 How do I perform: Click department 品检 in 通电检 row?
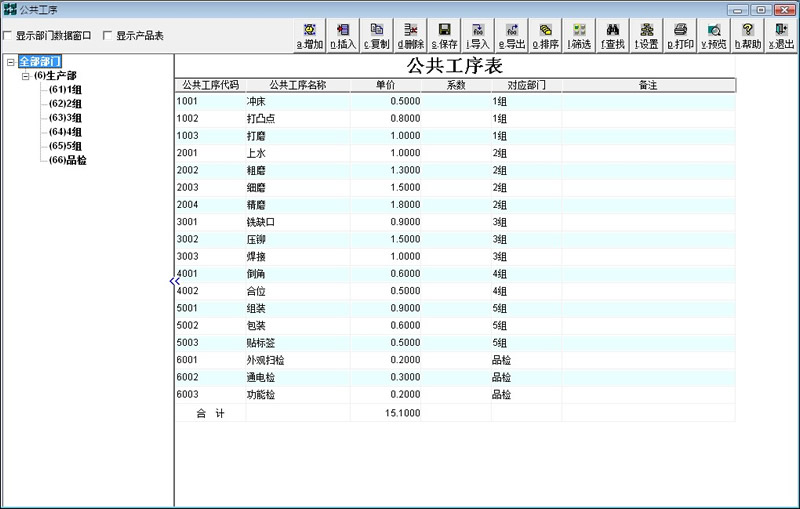point(527,377)
